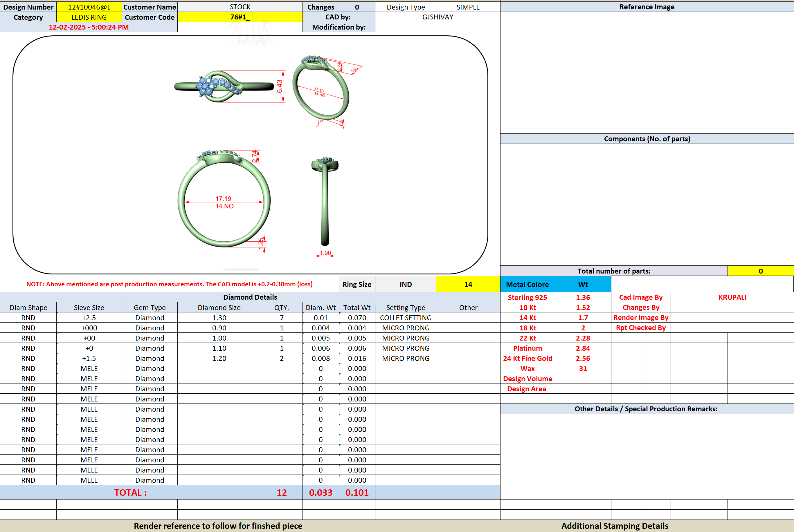Select the grand total weight 0.101
794x532 pixels.
[x=357, y=492]
